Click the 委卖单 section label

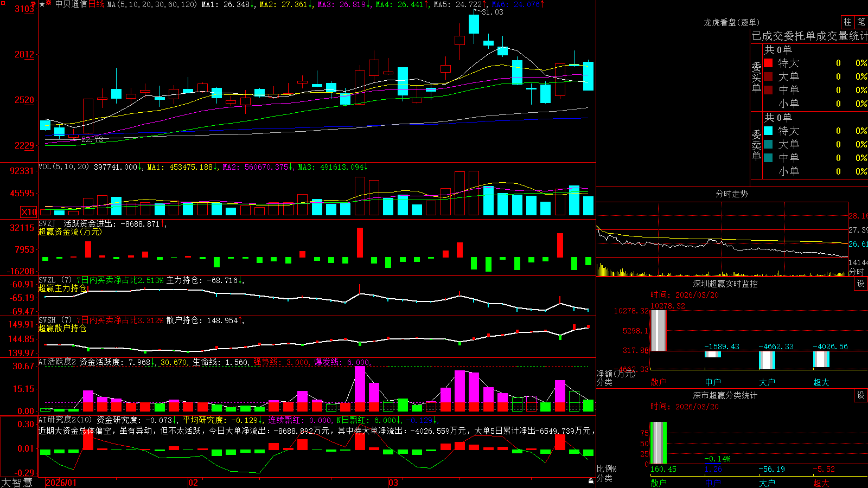(x=756, y=145)
